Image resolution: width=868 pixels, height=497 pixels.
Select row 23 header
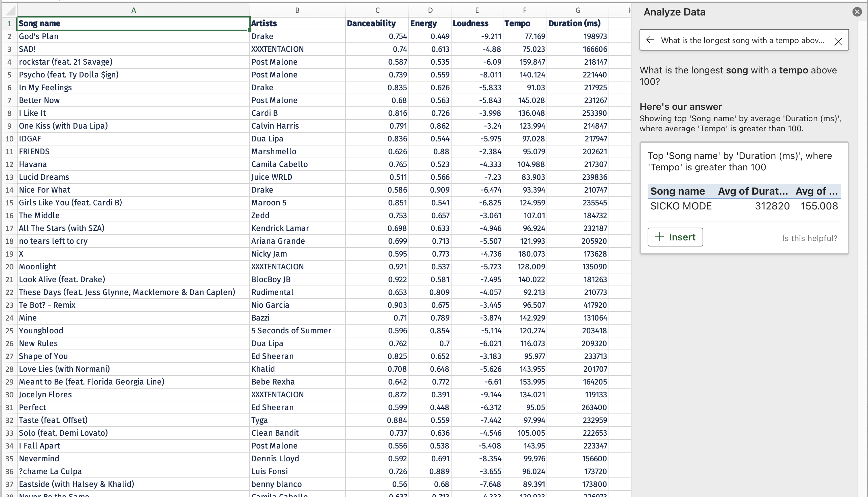[x=9, y=305]
